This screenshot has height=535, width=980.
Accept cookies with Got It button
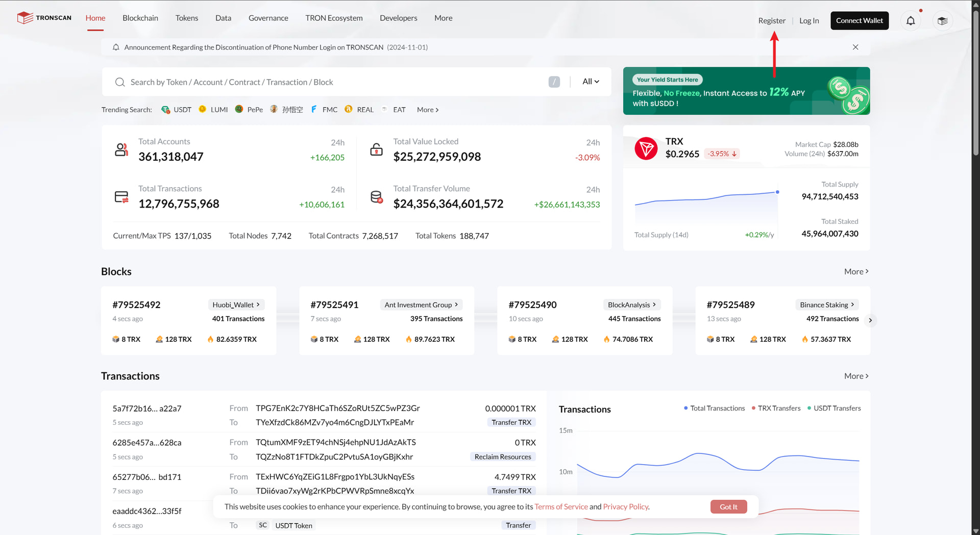pos(728,507)
